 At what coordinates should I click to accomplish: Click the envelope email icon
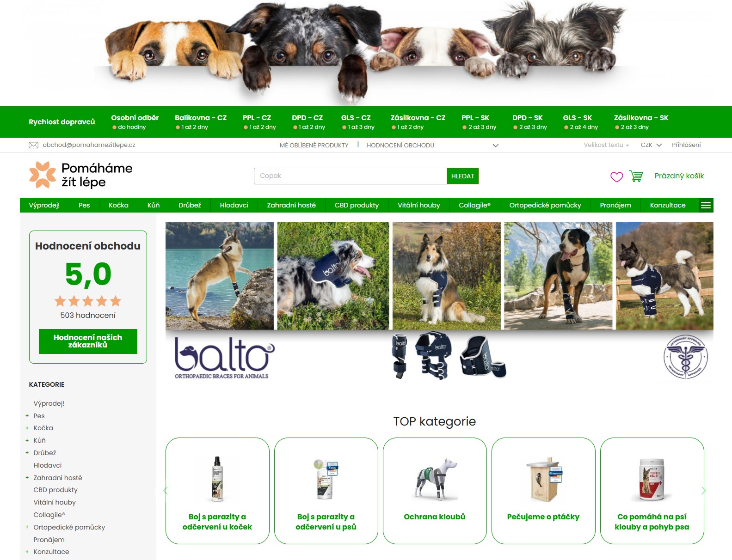[33, 145]
